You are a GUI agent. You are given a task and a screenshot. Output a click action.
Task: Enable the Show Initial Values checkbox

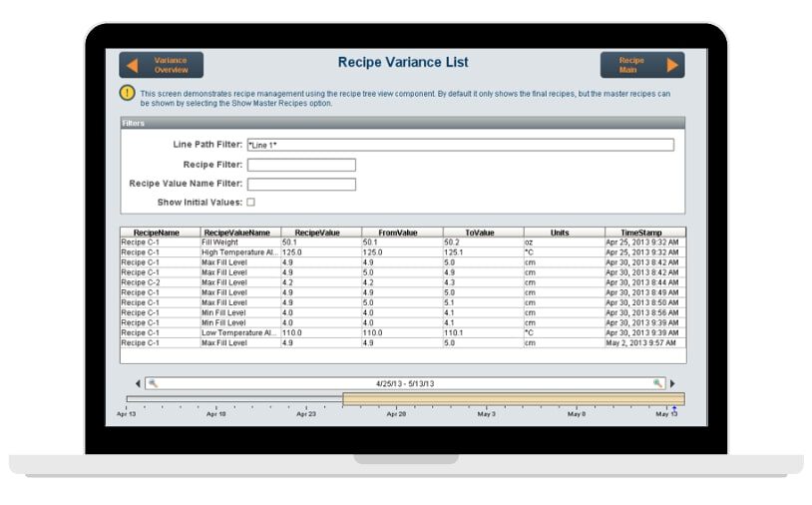250,203
